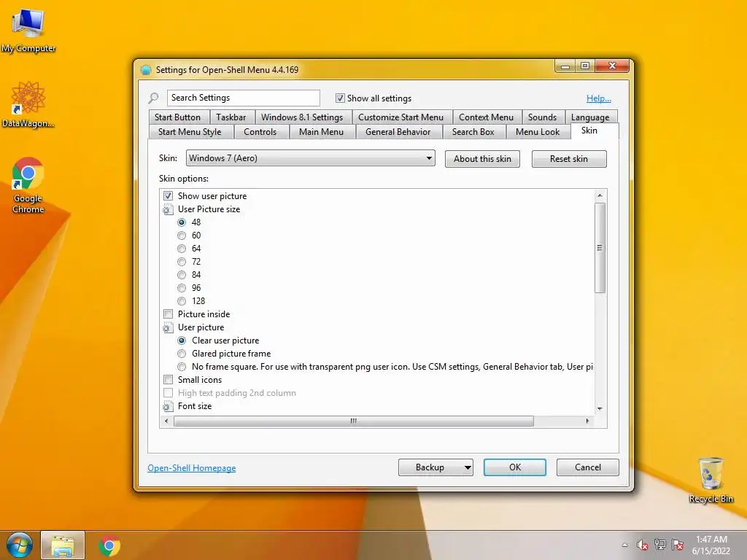This screenshot has height=560, width=747.
Task: Switch to General Behavior tab
Action: coord(398,132)
